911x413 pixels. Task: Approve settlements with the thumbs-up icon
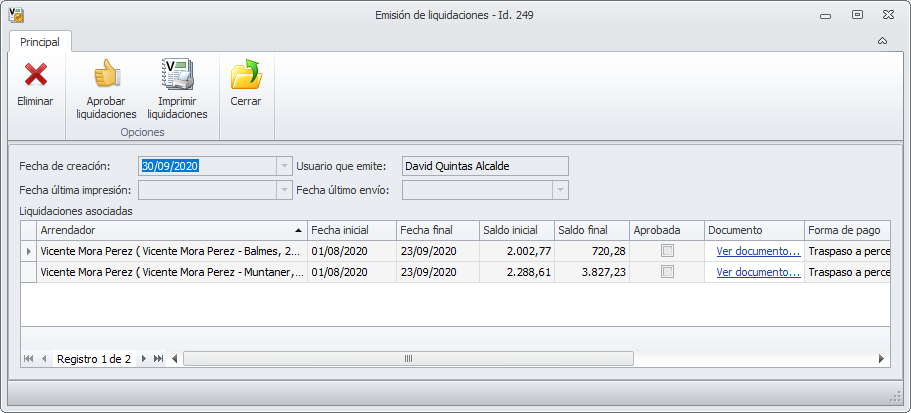106,74
